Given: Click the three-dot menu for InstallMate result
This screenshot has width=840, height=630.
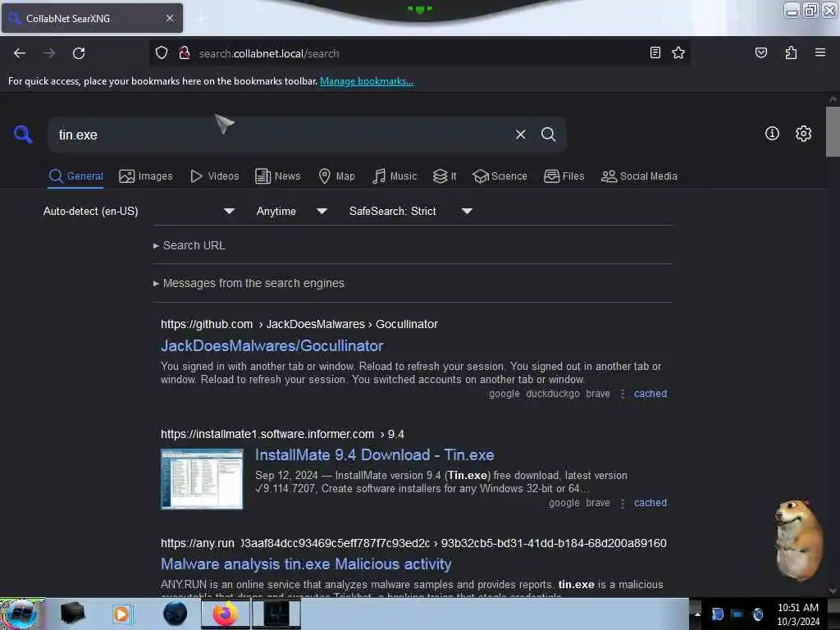Looking at the screenshot, I should point(622,503).
